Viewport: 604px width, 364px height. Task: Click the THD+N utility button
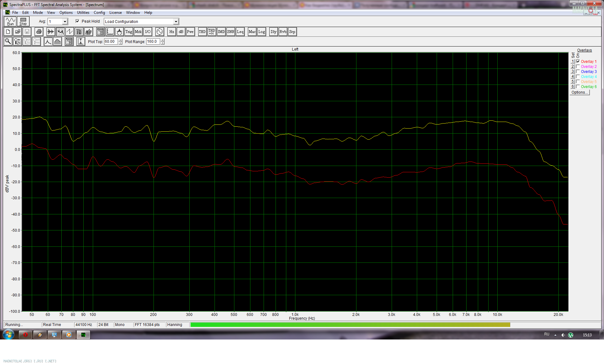click(212, 32)
